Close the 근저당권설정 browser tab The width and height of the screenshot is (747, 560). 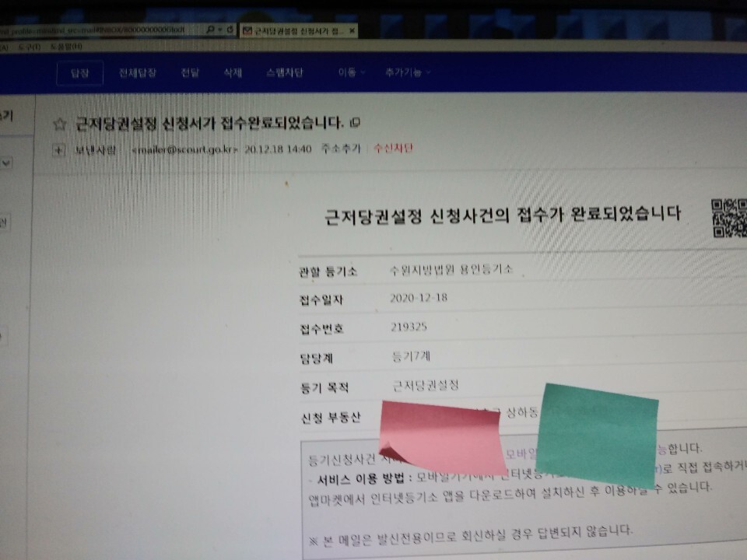coord(352,30)
